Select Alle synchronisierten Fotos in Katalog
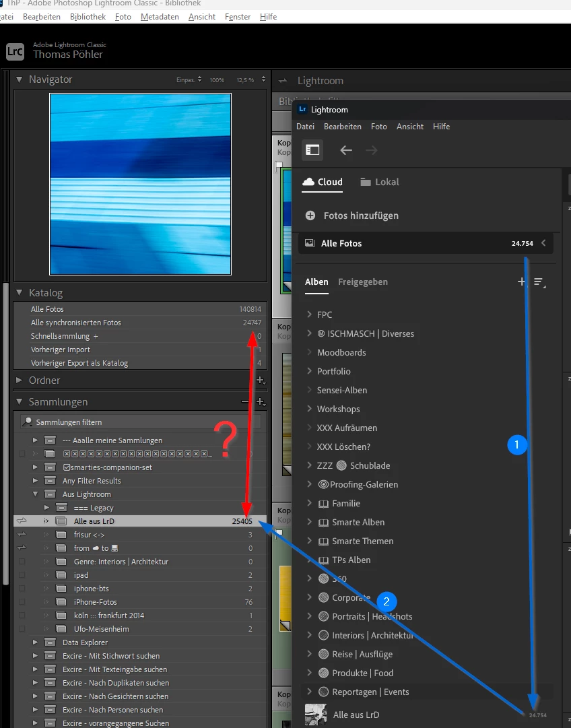This screenshot has height=728, width=571. click(140, 322)
